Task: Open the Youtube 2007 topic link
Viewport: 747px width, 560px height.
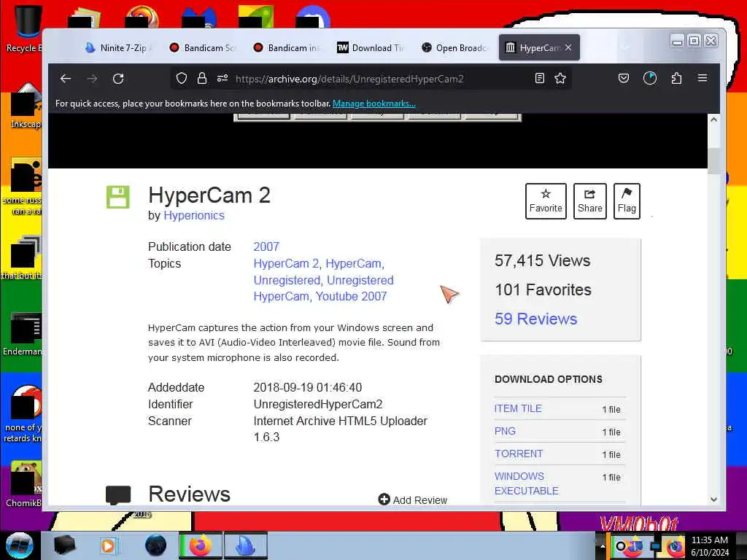Action: (351, 296)
